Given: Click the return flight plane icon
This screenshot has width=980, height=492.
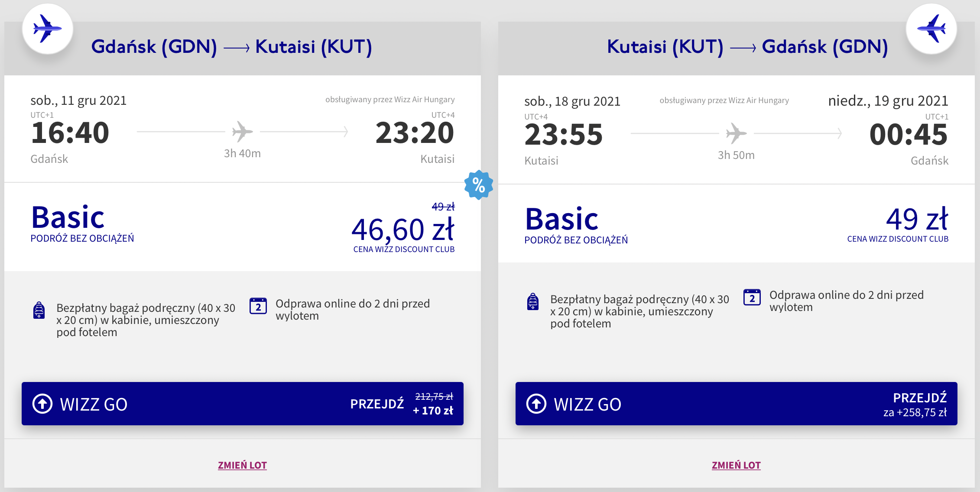Looking at the screenshot, I should [931, 29].
